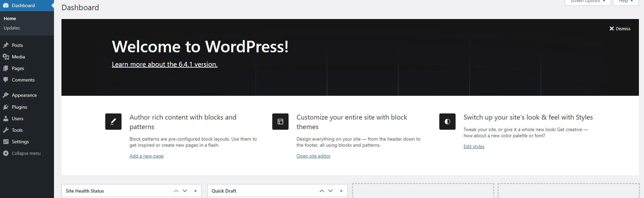Click the Quick Draft heading
The height and width of the screenshot is (198, 644).
pyautogui.click(x=224, y=191)
